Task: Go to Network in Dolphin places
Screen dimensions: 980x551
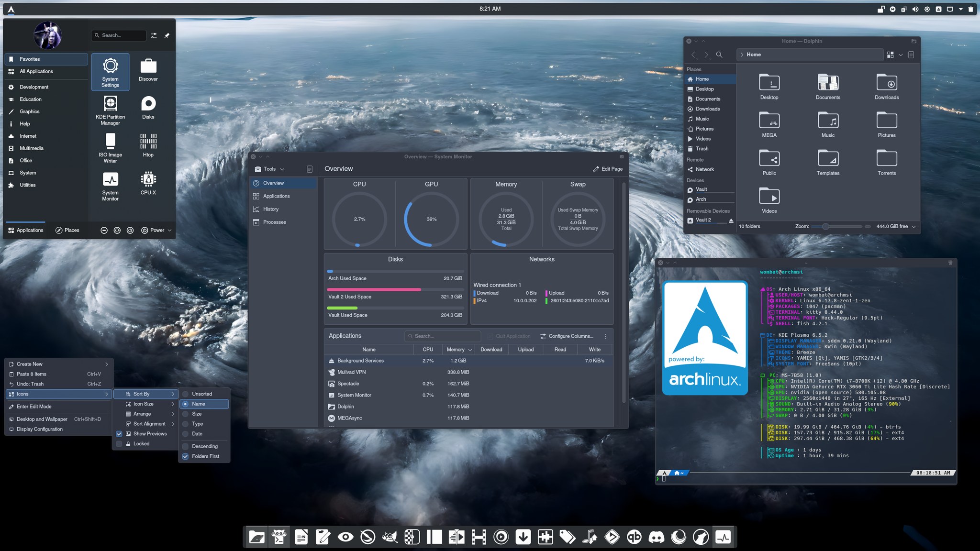Action: [x=710, y=169]
